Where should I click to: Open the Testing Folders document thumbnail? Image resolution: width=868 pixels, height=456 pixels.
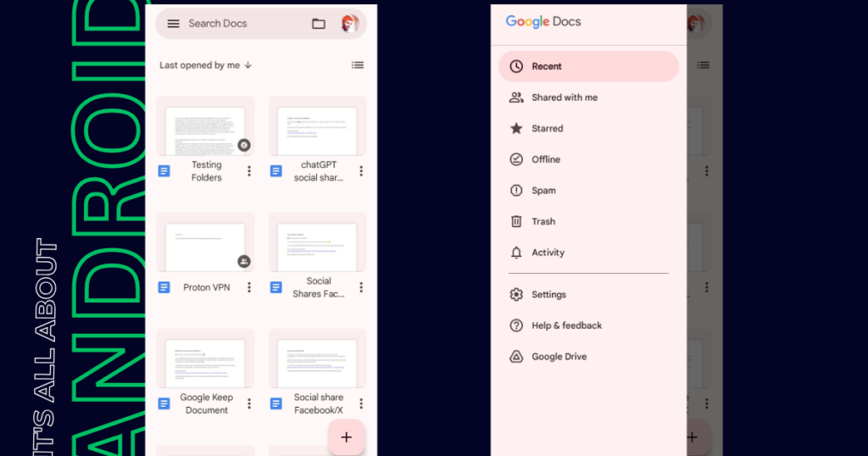pos(205,126)
